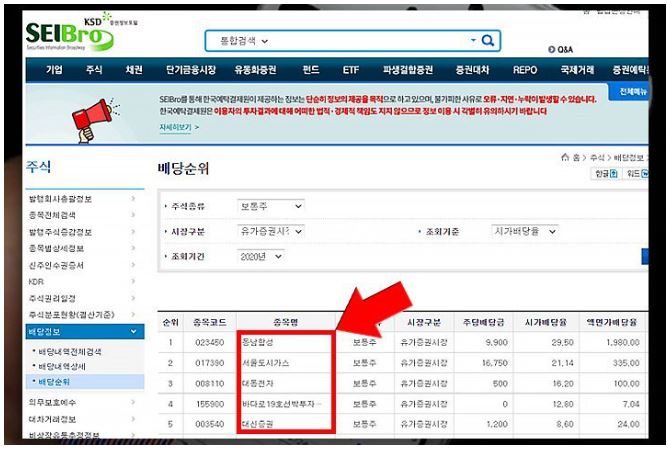Open the 펀드 main menu
This screenshot has width=668, height=450.
(311, 70)
